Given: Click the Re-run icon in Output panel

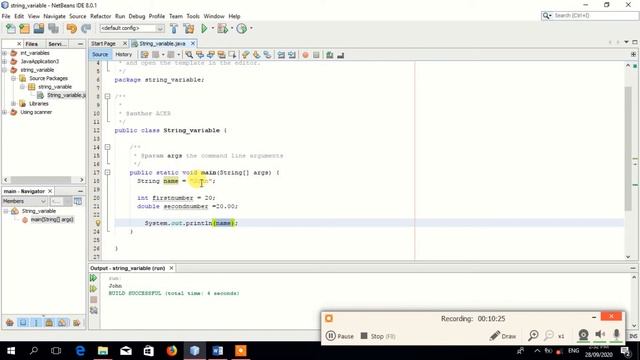Looking at the screenshot, I should (x=93, y=278).
